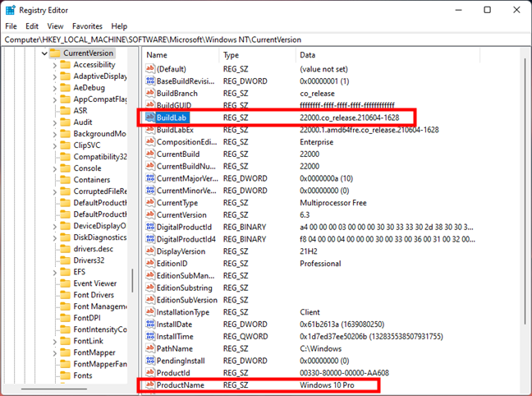The image size is (532, 396).
Task: Select the PendingInstall value
Action: 181,361
